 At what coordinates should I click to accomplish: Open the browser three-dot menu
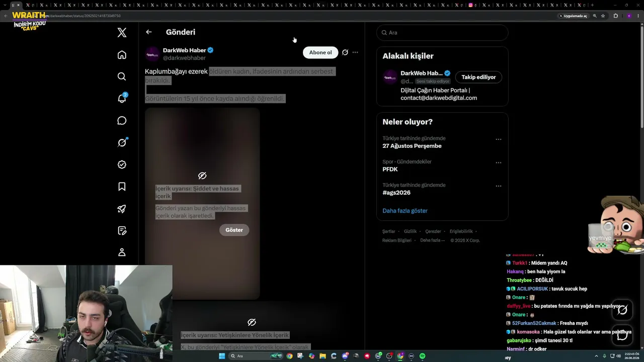point(639,16)
